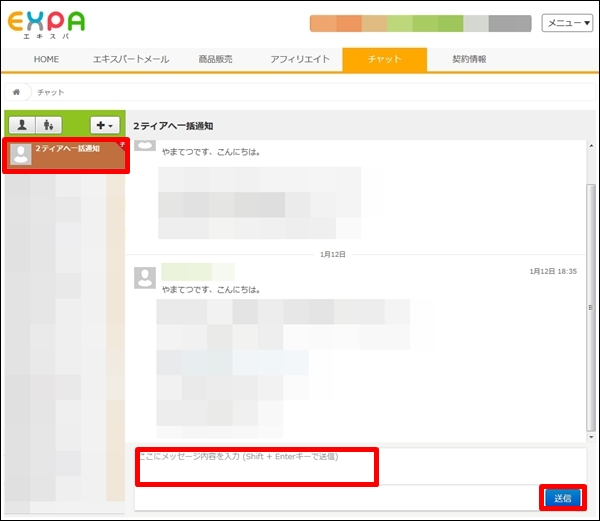Click avatar of 2ティアへ一括通知 room

coord(21,155)
